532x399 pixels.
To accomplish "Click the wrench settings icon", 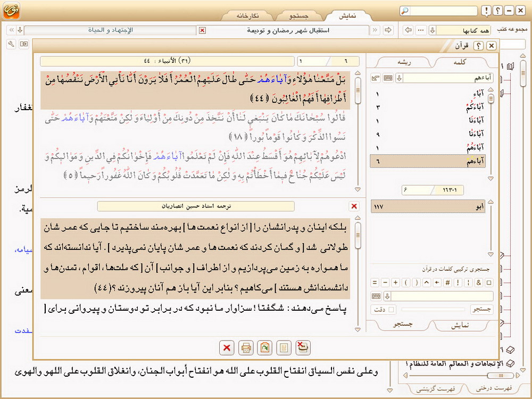I will (12, 44).
